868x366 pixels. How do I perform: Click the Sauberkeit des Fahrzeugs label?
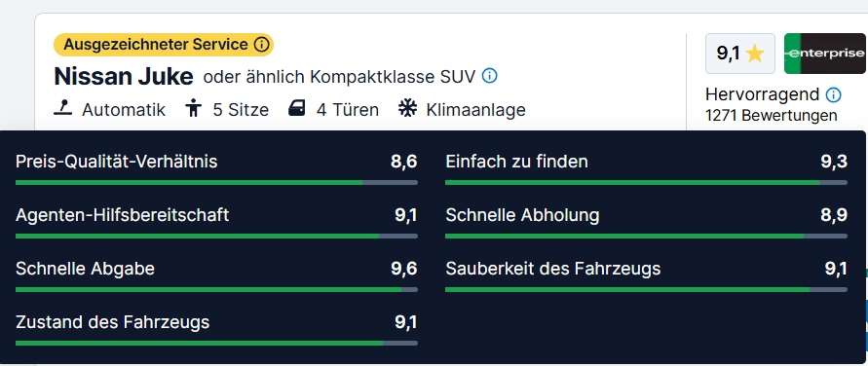553,269
